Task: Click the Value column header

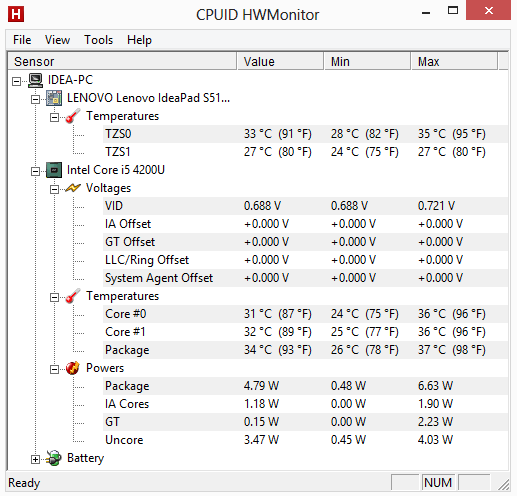Action: tap(280, 61)
